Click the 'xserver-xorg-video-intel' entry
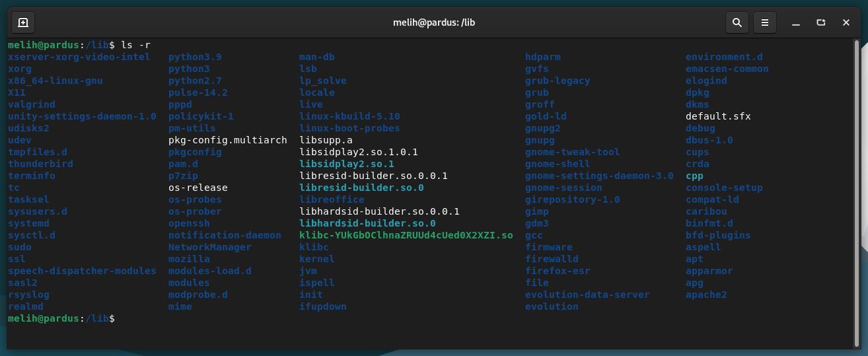 79,57
